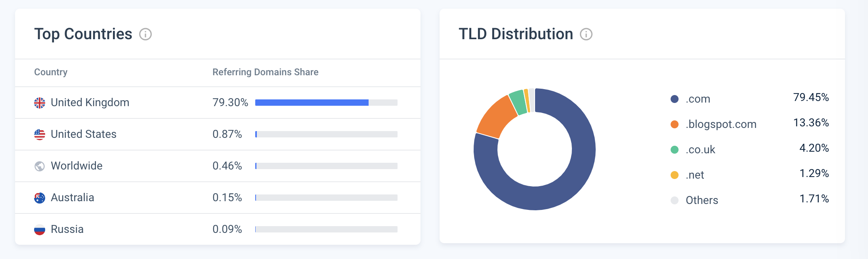Click the Country column header
Screen dimensions: 868x259
point(51,72)
